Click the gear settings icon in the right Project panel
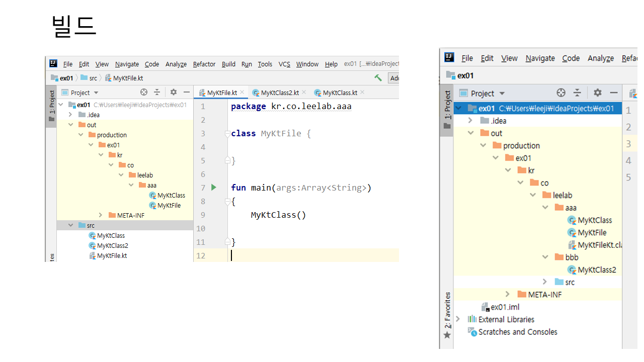 598,93
